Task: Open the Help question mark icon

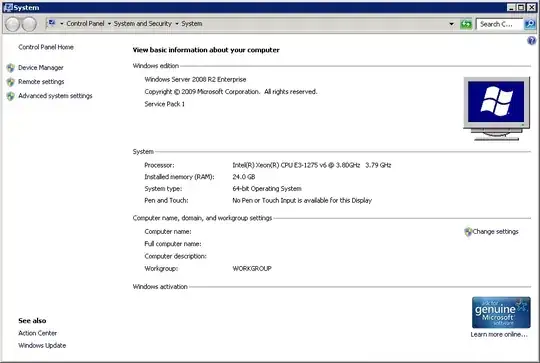Action: click(531, 41)
